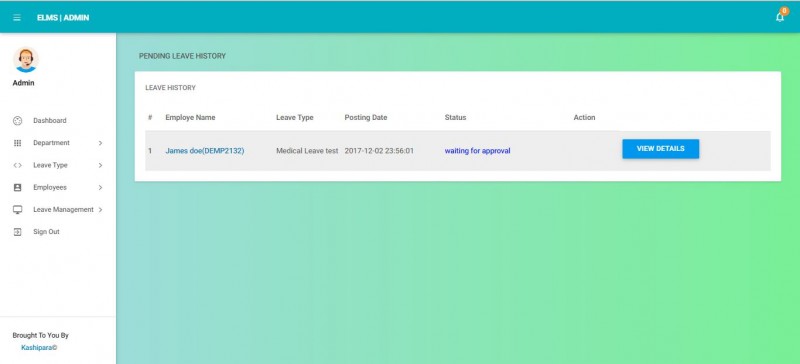Click the Posting Date column header
Image resolution: width=800 pixels, height=364 pixels.
[x=366, y=117]
